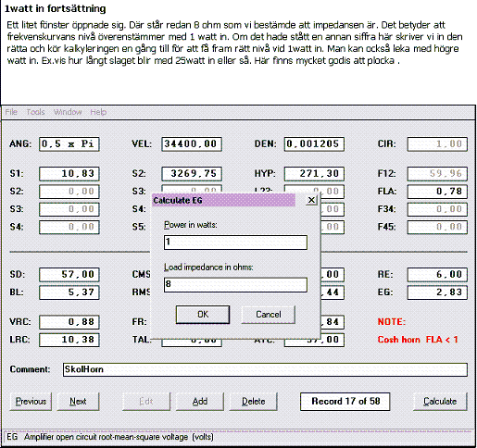Screen dimensions: 477x448
Task: Select the LRC field 10,38
Action: [69, 340]
